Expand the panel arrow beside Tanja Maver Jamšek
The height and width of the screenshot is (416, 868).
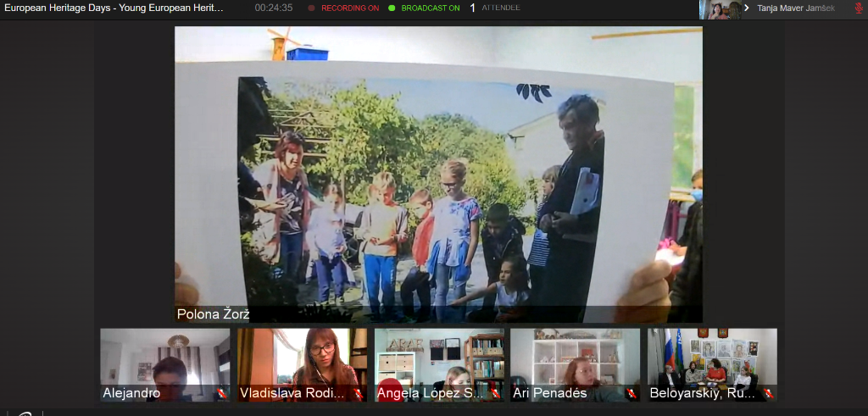[x=747, y=8]
